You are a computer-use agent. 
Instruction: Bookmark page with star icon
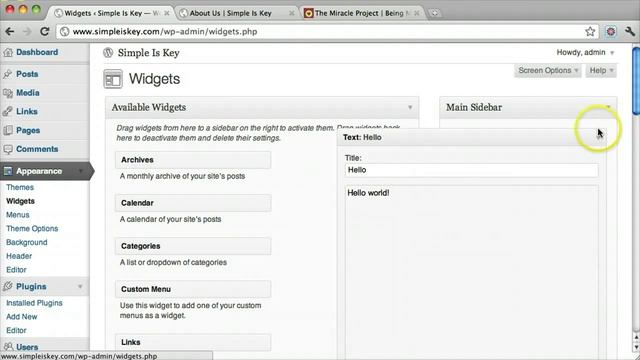(590, 31)
